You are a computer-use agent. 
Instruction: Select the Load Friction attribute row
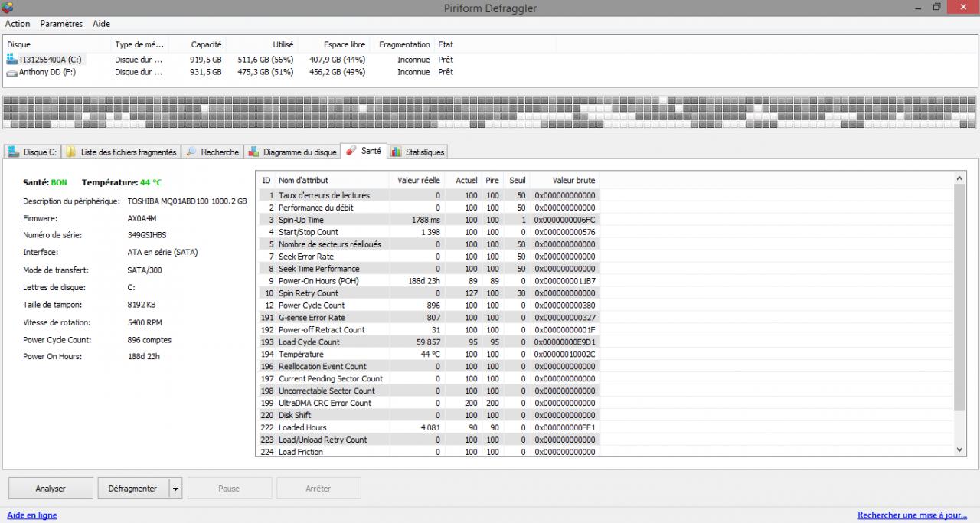tap(427, 452)
